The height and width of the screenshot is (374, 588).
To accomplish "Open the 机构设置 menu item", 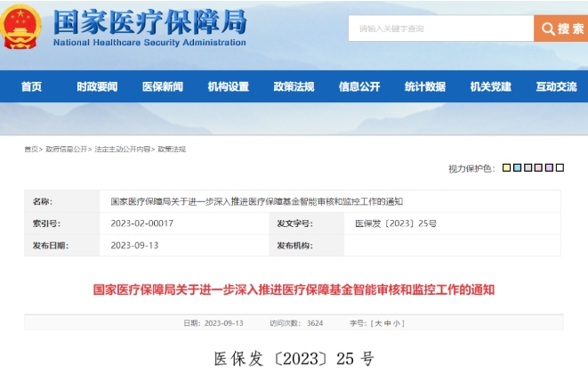I will (x=229, y=86).
